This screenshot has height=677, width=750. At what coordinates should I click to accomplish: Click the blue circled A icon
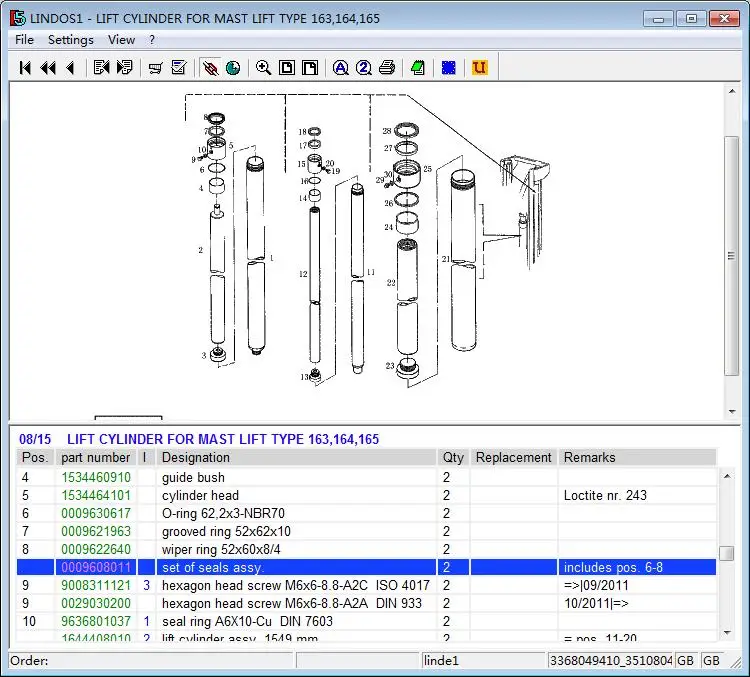coord(340,68)
